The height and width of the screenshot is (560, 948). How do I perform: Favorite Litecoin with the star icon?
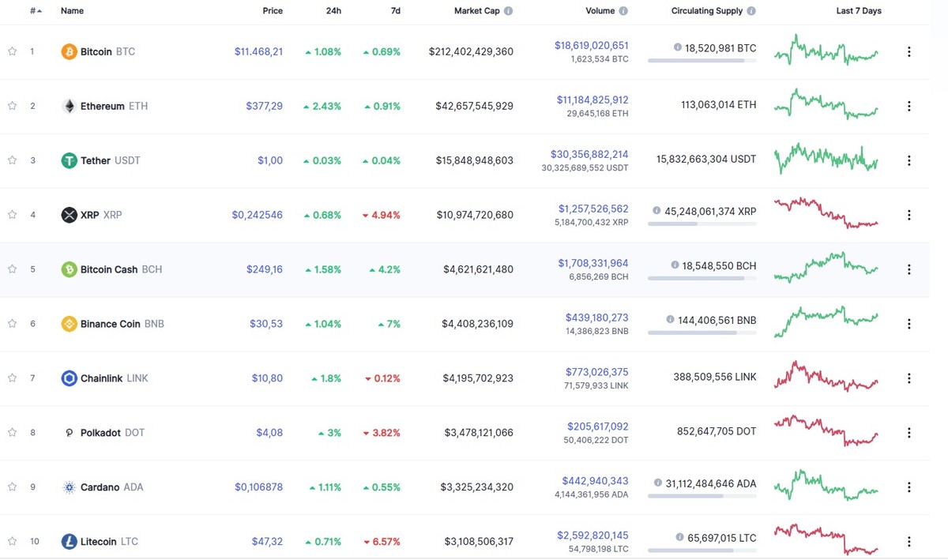click(12, 542)
